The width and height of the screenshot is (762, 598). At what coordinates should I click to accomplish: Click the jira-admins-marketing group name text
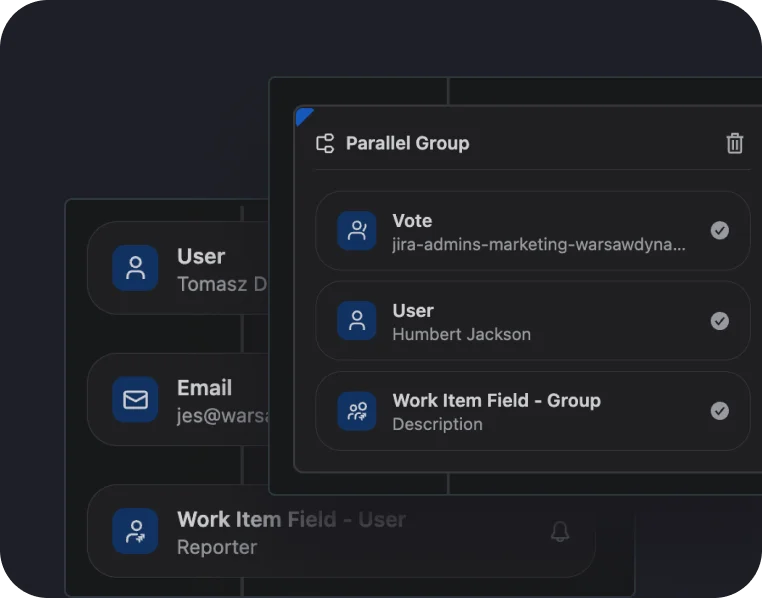539,244
